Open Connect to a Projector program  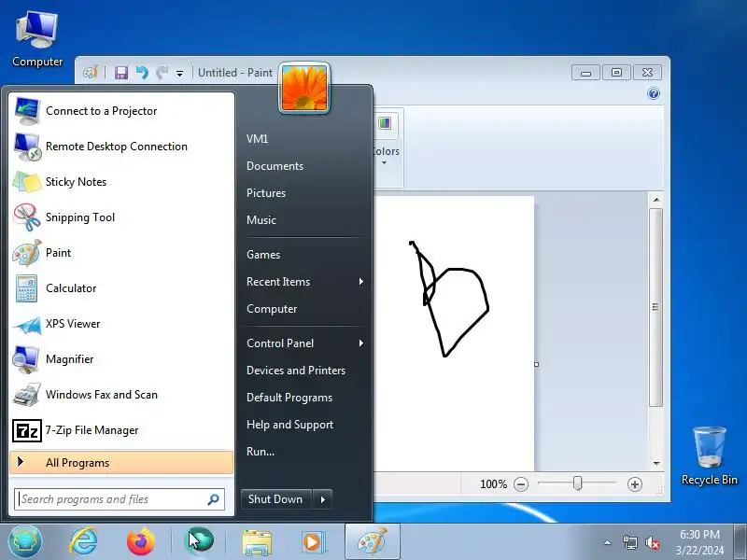(121, 110)
